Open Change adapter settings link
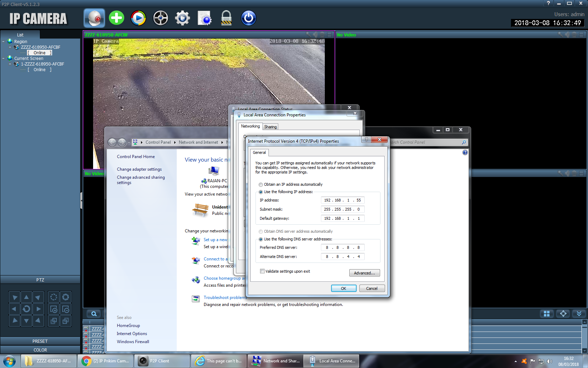588x368 pixels. click(x=139, y=169)
